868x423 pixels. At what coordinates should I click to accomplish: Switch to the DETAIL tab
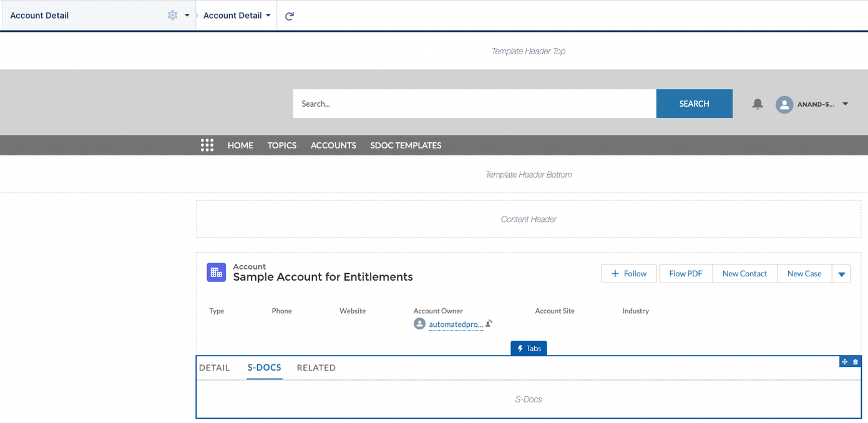(215, 367)
